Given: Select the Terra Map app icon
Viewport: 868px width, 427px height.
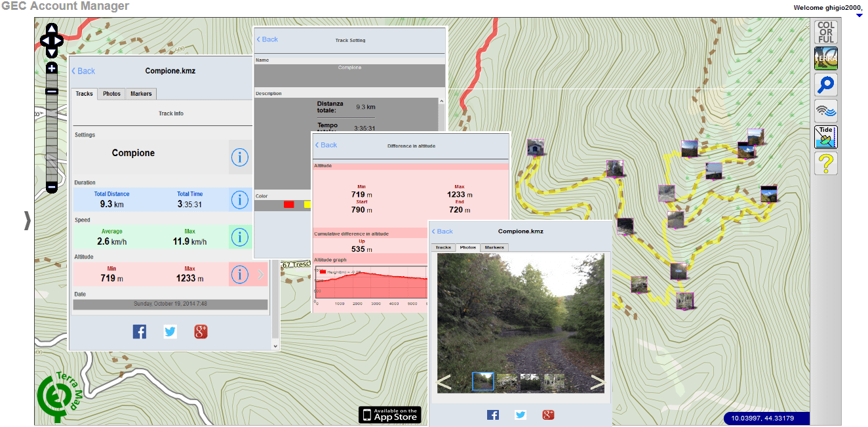Looking at the screenshot, I should coord(826,58).
